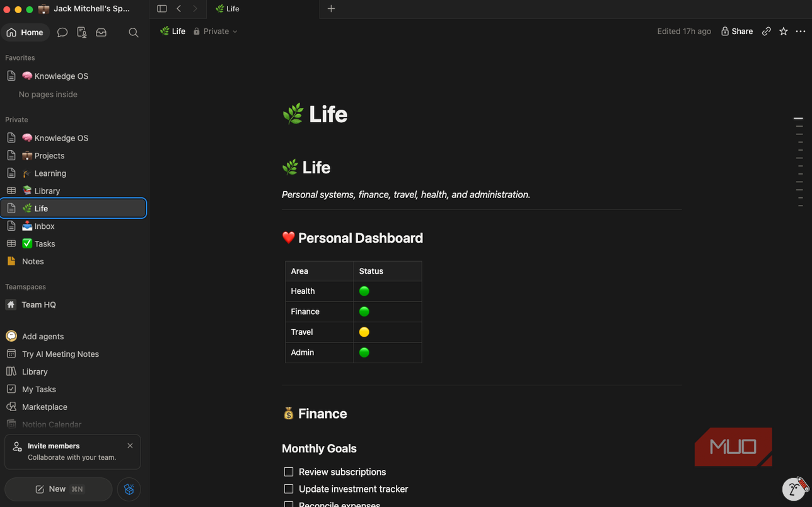812x507 pixels.
Task: Click the Life breadcrumb in top bar
Action: [173, 31]
